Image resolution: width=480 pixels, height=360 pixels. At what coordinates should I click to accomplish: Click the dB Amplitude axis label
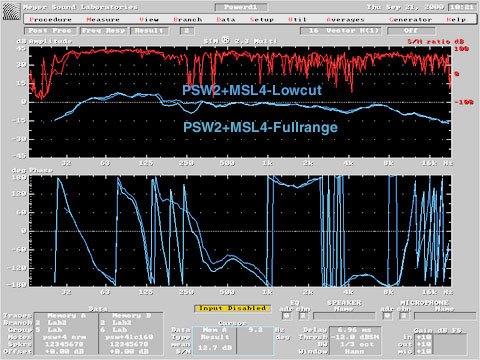point(44,41)
